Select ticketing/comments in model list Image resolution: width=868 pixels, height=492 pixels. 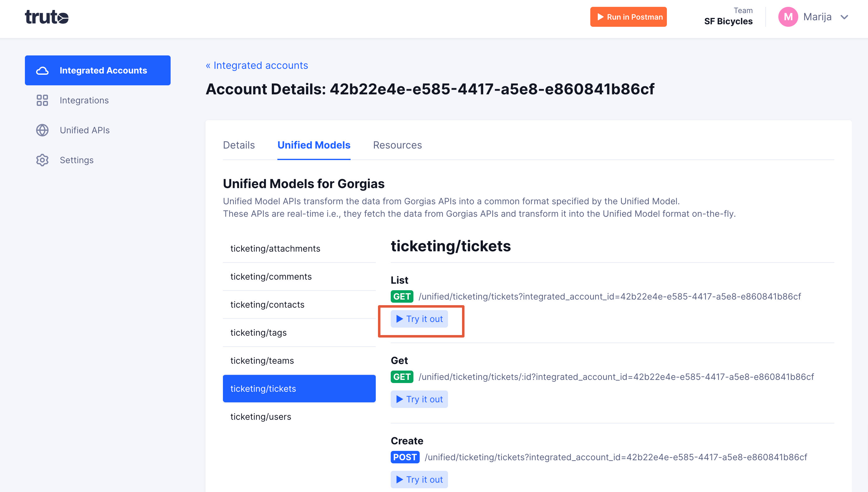point(299,277)
